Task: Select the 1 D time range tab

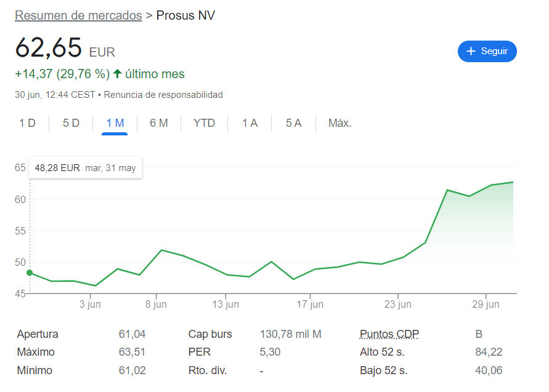Action: coord(27,123)
